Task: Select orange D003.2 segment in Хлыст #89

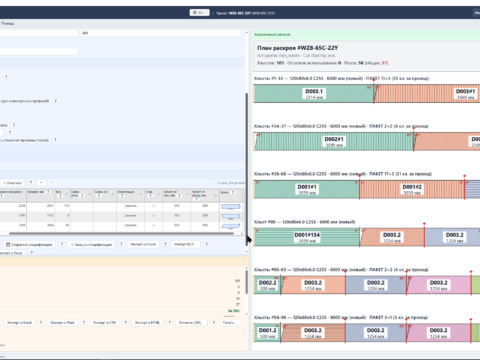Action: pos(392,237)
